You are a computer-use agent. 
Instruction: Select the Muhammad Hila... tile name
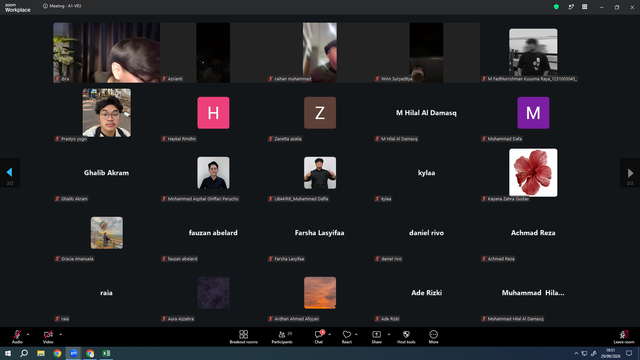pos(533,293)
